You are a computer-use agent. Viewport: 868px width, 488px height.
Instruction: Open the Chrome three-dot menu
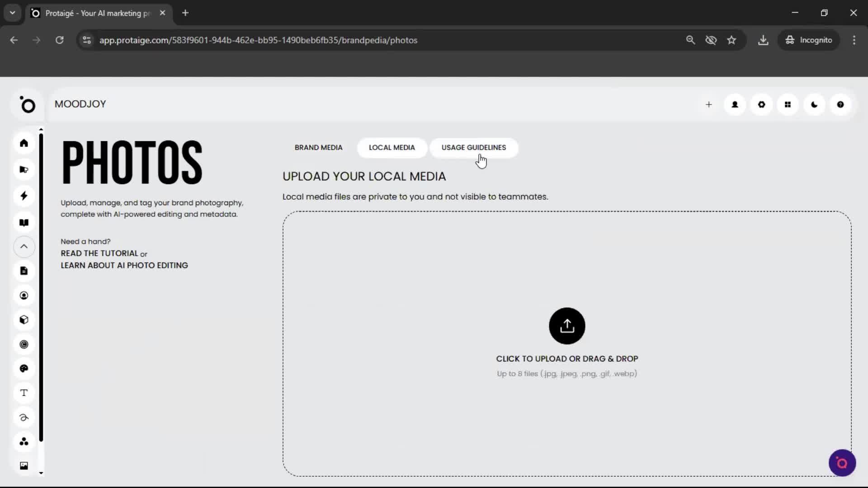[x=854, y=40]
